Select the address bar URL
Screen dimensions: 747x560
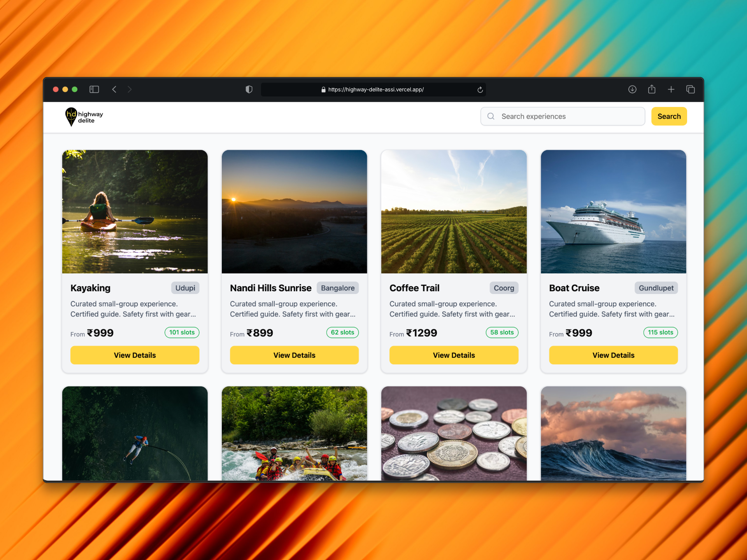pyautogui.click(x=376, y=89)
